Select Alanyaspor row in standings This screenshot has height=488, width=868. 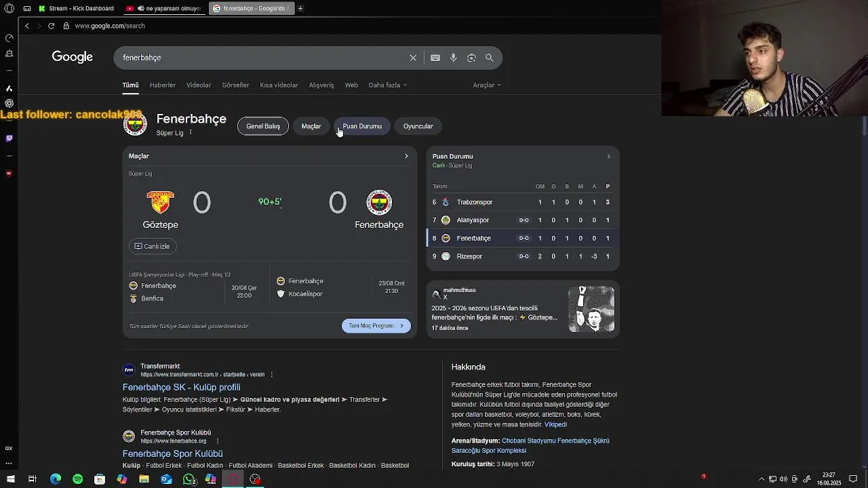pyautogui.click(x=522, y=220)
